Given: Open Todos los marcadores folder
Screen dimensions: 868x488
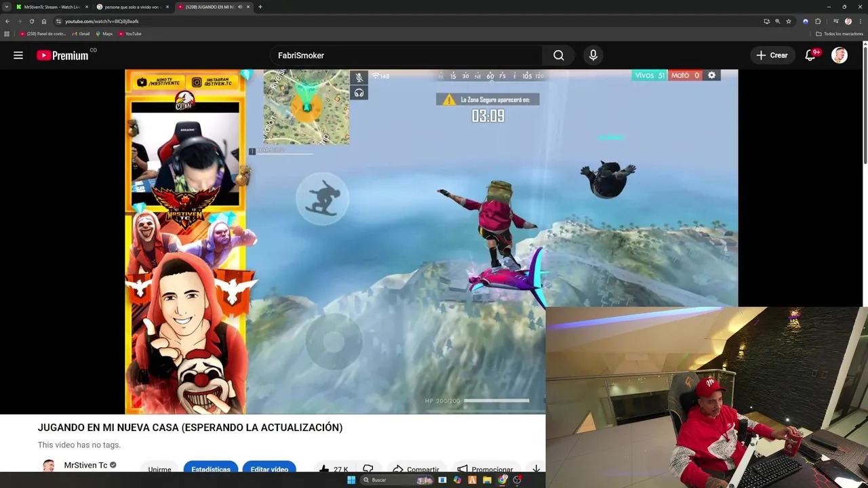Looking at the screenshot, I should click(840, 34).
